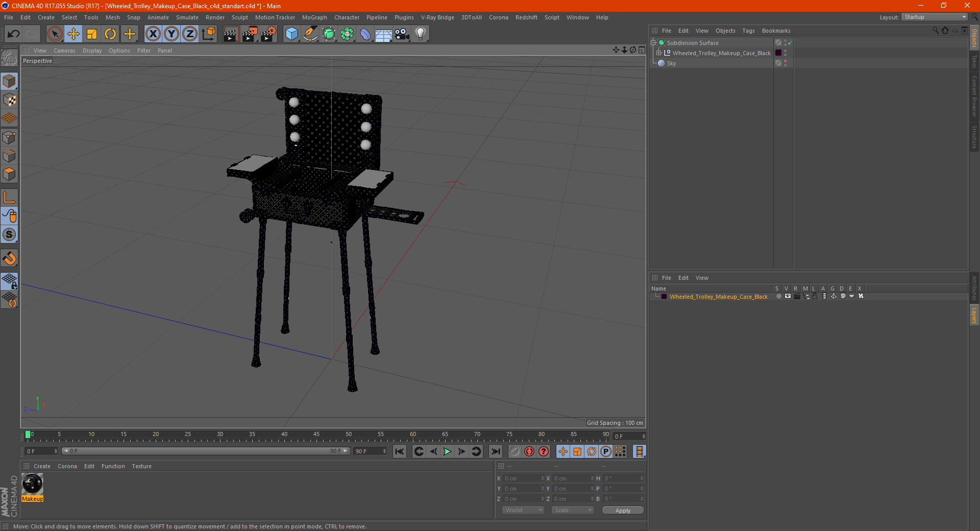Click Make Editable icon in left sidebar

point(9,58)
